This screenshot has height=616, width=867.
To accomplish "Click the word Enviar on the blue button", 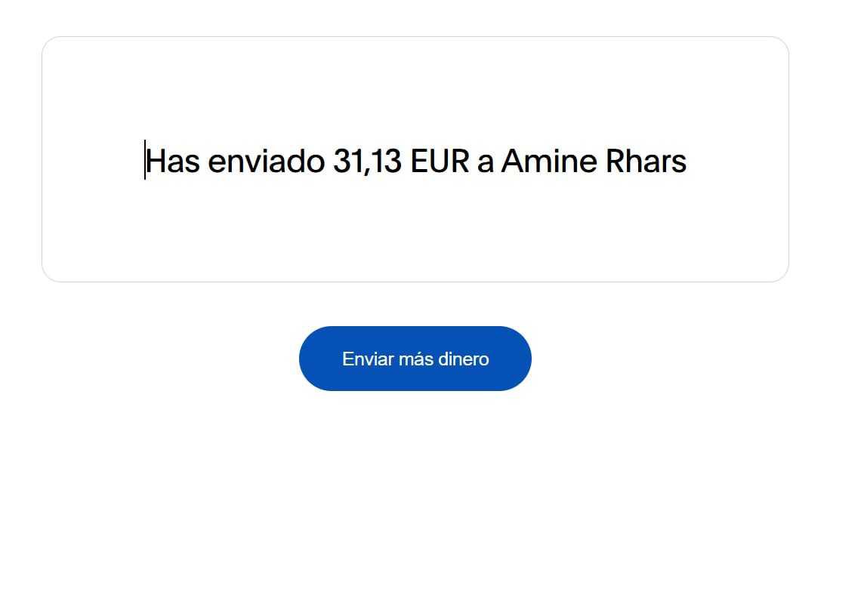I will tap(368, 359).
